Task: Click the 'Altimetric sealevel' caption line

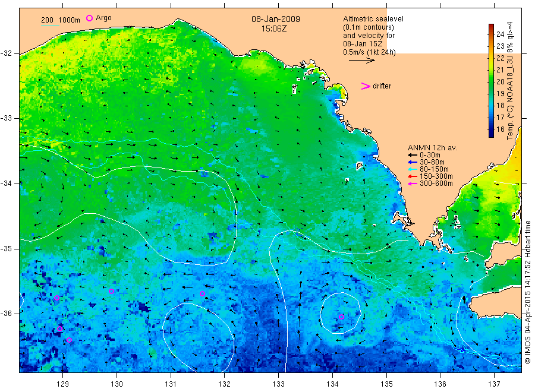Action: [x=373, y=19]
